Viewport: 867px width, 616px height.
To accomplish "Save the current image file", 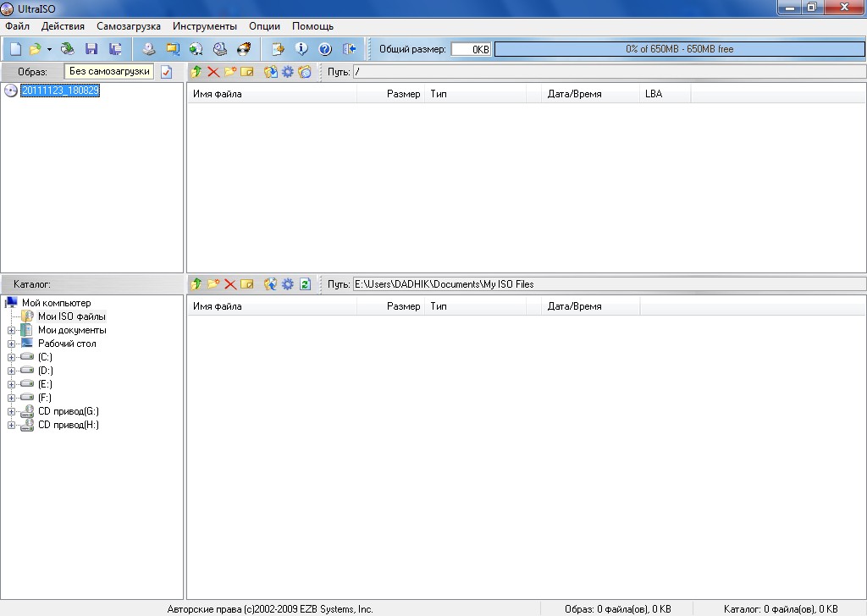I will (91, 49).
